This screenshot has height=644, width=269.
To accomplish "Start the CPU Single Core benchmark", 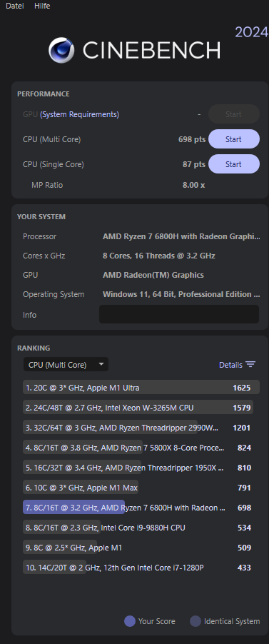I will [234, 164].
